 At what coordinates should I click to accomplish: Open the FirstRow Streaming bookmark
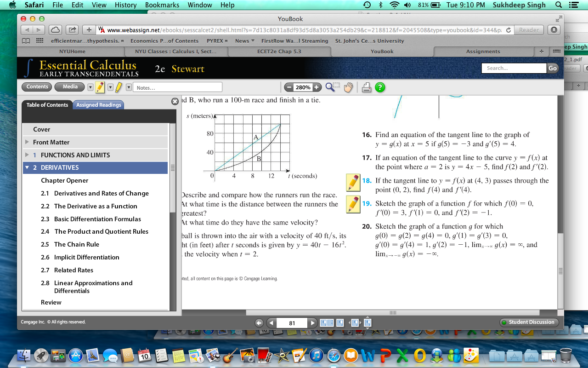[x=294, y=41]
